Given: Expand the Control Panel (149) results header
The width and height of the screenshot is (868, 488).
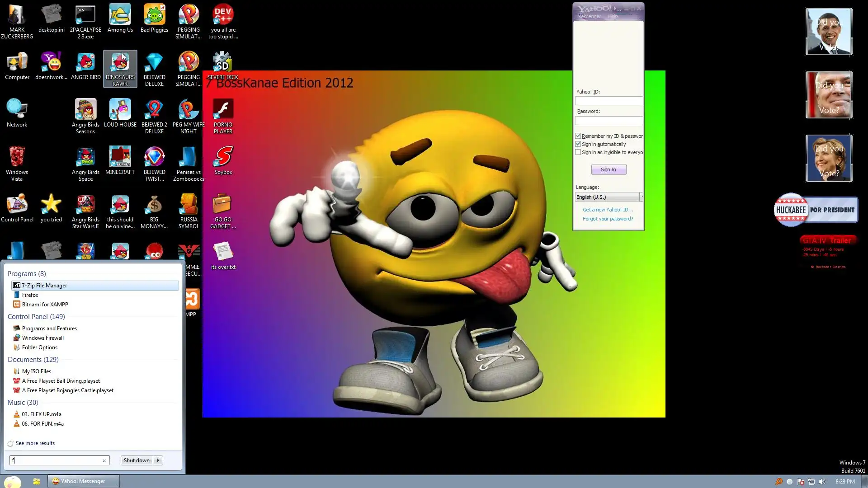Looking at the screenshot, I should click(36, 317).
